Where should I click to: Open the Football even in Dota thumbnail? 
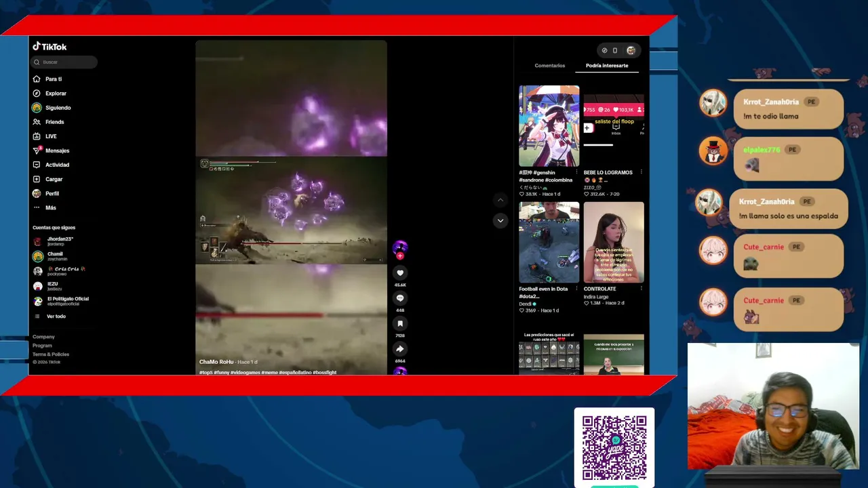tap(549, 242)
